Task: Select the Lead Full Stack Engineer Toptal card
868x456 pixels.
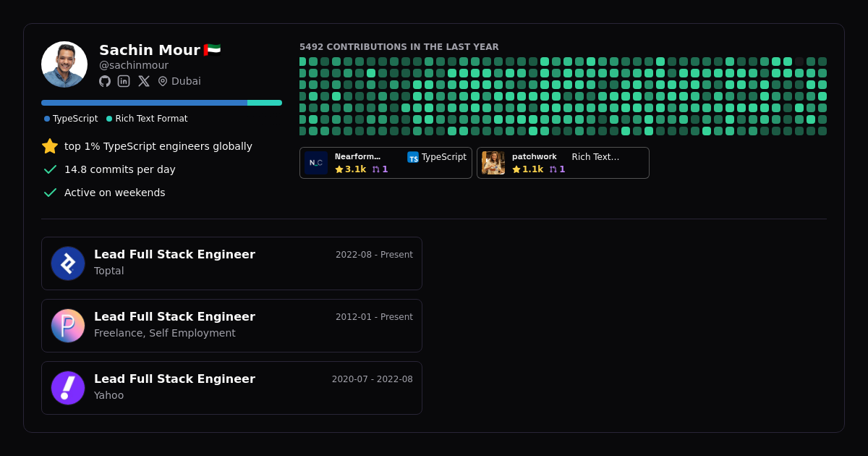Action: (231, 263)
